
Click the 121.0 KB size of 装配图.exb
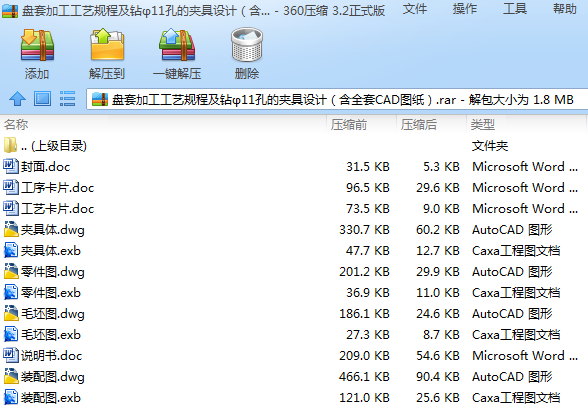click(x=364, y=397)
